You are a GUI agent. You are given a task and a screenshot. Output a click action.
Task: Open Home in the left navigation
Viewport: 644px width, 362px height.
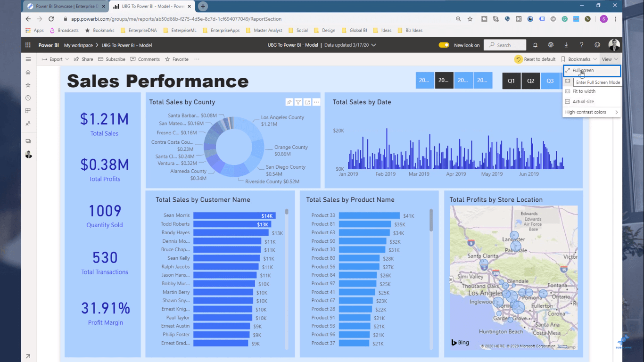pyautogui.click(x=28, y=72)
